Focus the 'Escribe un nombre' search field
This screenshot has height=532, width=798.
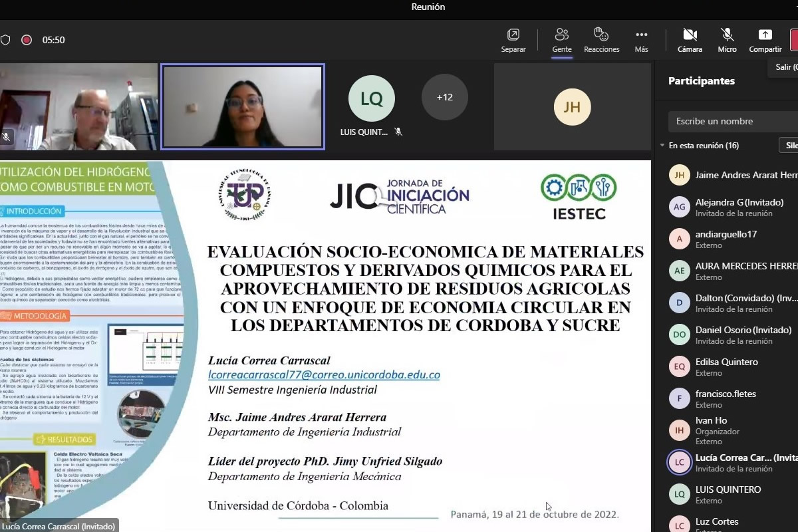pos(733,121)
